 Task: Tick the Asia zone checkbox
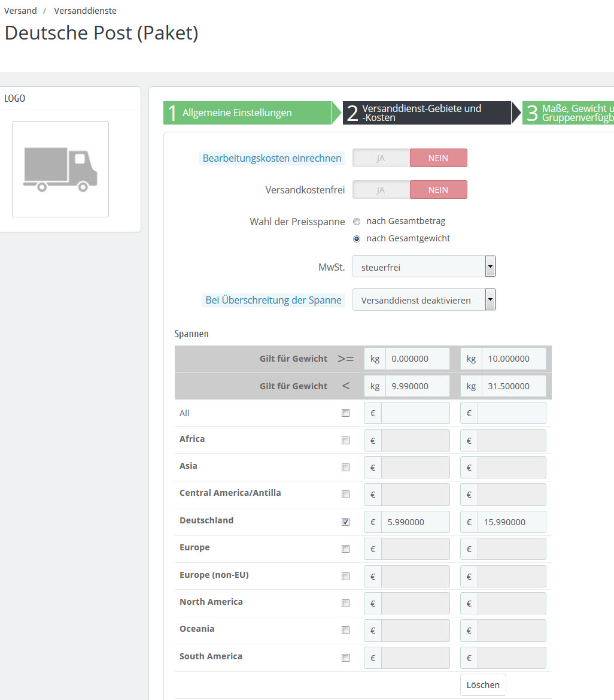[345, 468]
